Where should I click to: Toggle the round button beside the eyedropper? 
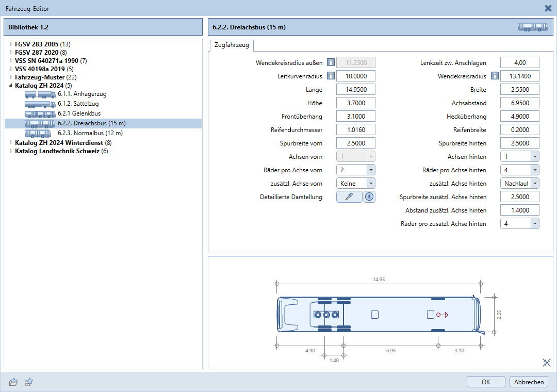click(x=369, y=197)
